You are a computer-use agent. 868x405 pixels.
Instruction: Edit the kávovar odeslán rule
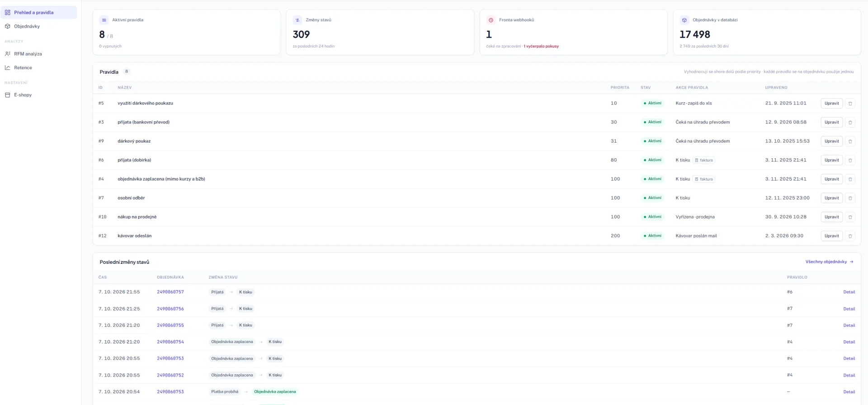click(831, 236)
